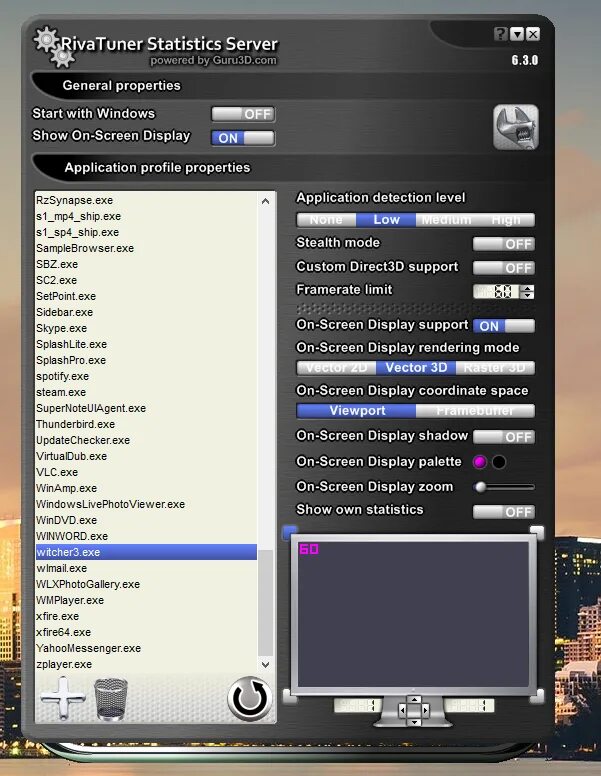The width and height of the screenshot is (601, 776).
Task: Reset profile settings with circular arrow
Action: tap(250, 698)
